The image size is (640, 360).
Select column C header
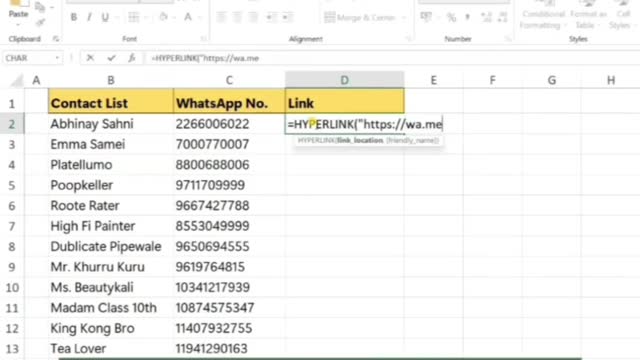tap(229, 80)
